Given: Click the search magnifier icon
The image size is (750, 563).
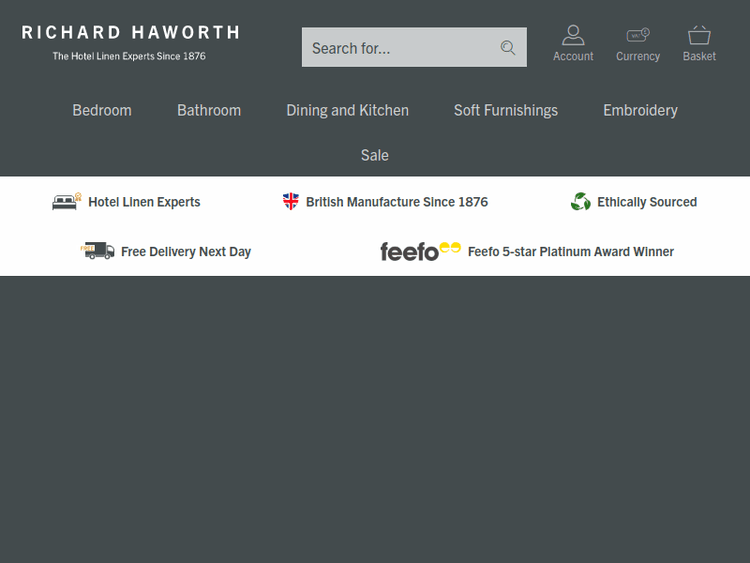Looking at the screenshot, I should point(508,48).
